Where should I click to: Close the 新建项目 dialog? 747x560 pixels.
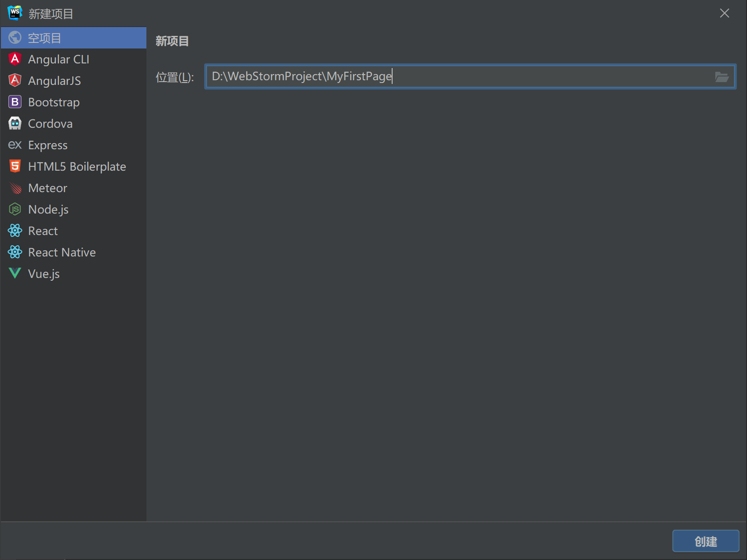coord(724,13)
